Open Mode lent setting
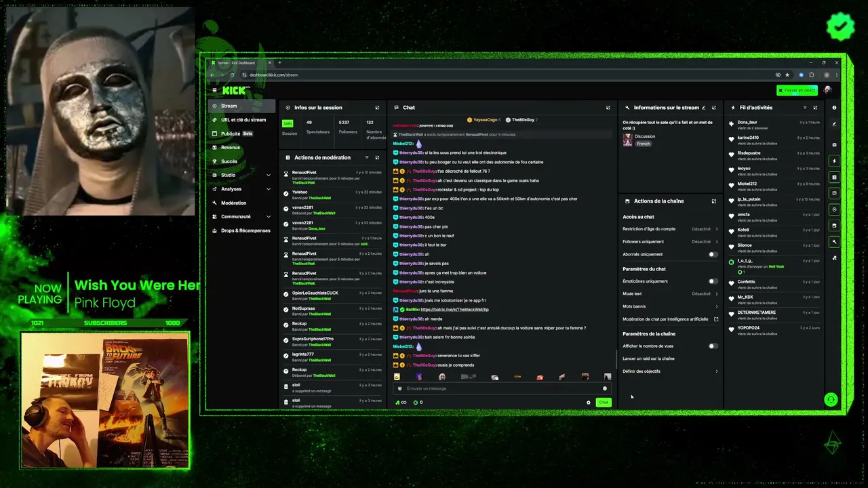This screenshot has height=488, width=868. click(670, 294)
